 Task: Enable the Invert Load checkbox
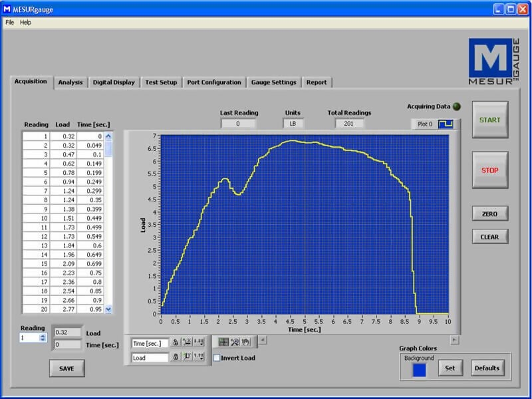[217, 358]
